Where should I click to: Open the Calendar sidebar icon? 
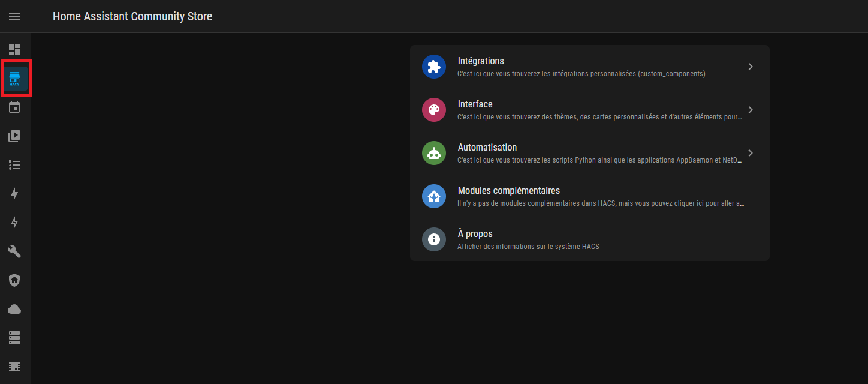(14, 107)
